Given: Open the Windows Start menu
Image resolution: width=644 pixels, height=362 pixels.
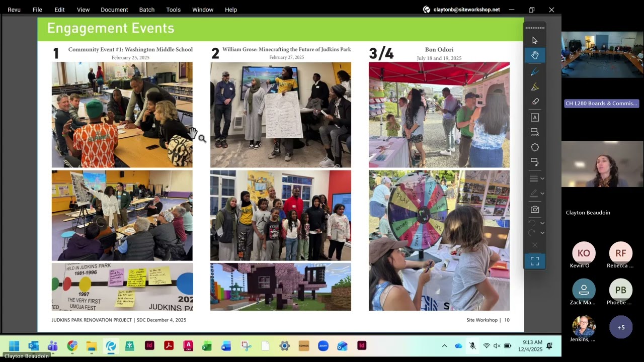Looking at the screenshot, I should [x=14, y=346].
